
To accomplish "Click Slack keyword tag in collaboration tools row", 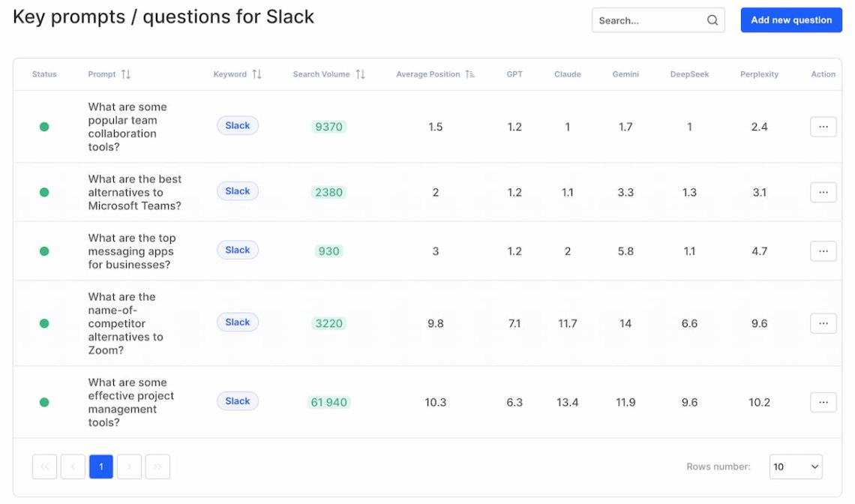I will point(238,125).
